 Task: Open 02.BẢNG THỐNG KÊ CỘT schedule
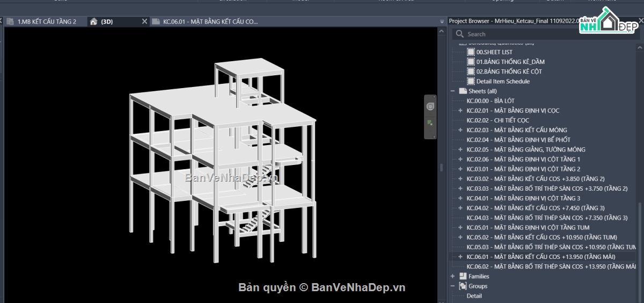pyautogui.click(x=509, y=71)
